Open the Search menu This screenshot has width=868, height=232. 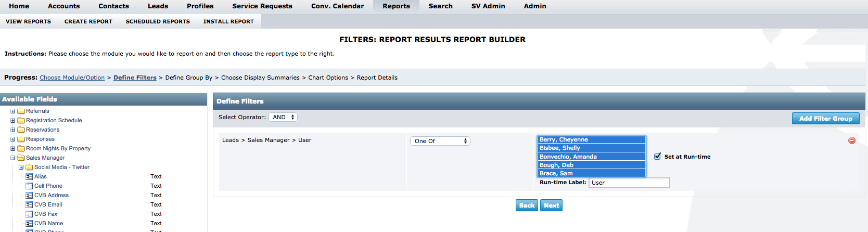441,6
